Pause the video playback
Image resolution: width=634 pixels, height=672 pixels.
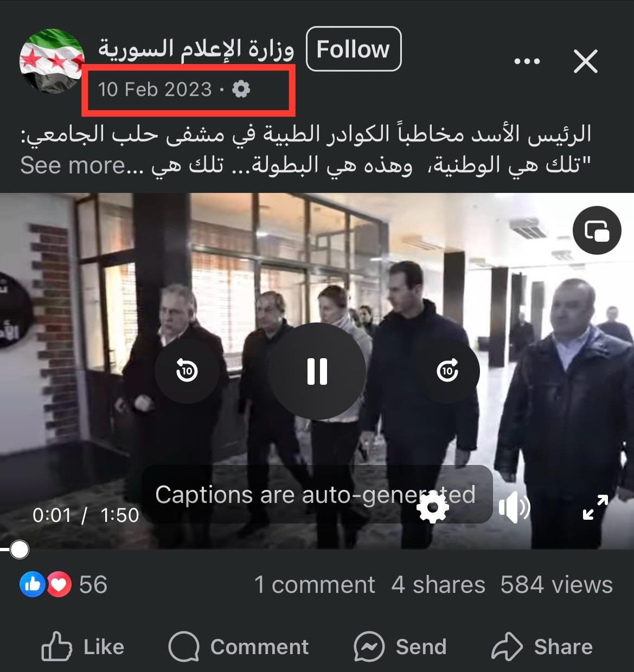pos(317,371)
